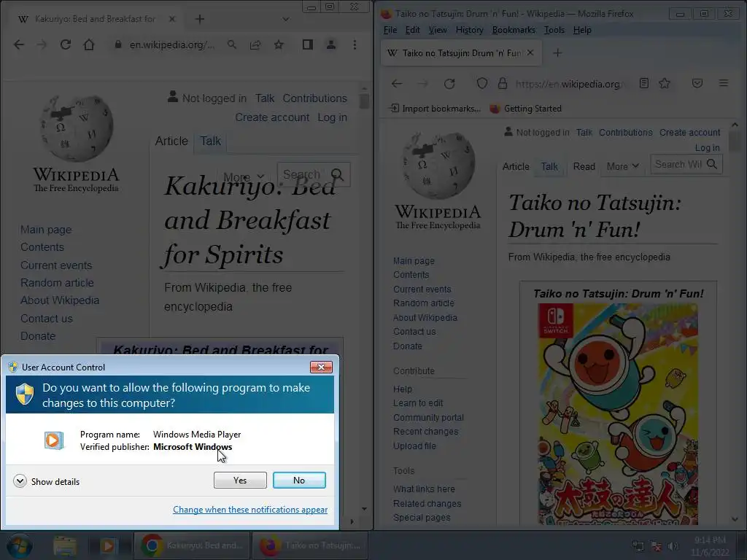Open Change when these notifications appear link

click(x=250, y=510)
